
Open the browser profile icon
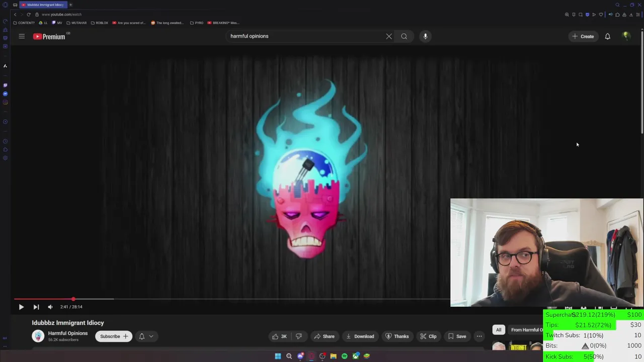624,15
